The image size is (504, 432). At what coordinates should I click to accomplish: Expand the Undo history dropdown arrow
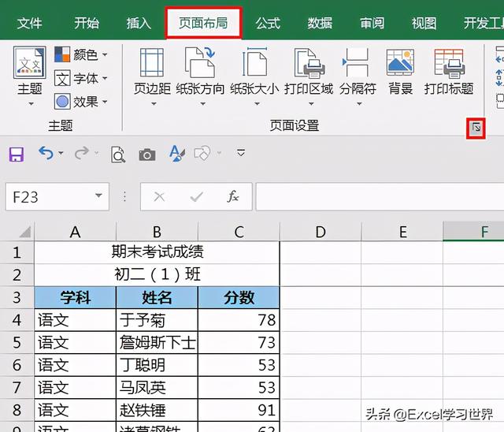[61, 153]
